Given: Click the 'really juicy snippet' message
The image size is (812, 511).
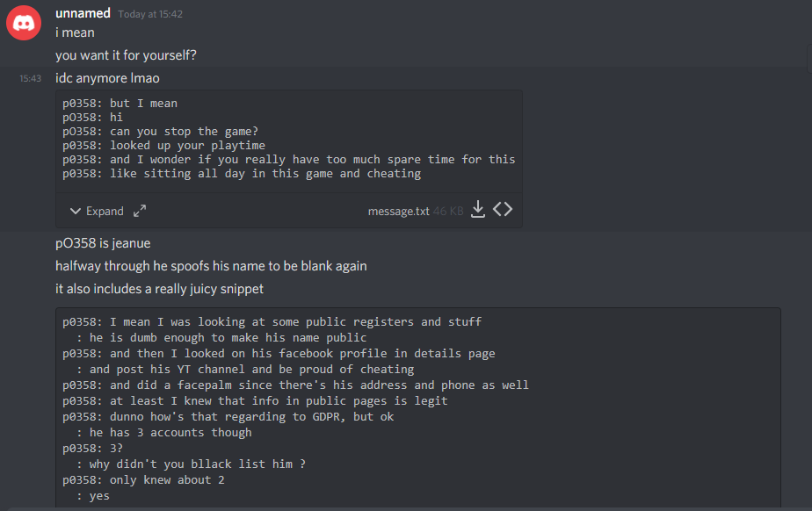Looking at the screenshot, I should click(x=159, y=288).
